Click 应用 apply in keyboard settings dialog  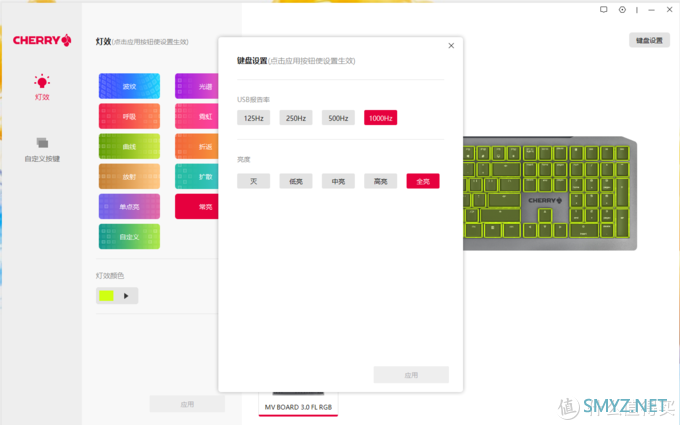pyautogui.click(x=411, y=375)
